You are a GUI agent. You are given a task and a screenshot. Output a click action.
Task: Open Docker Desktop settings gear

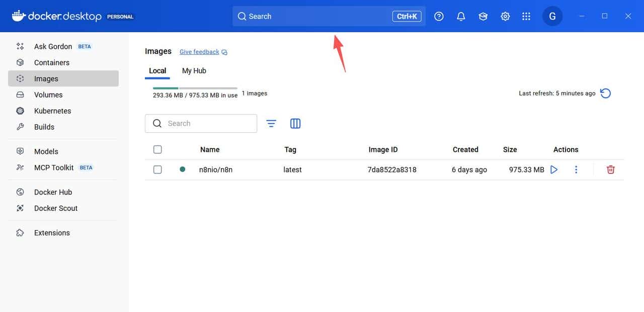505,16
